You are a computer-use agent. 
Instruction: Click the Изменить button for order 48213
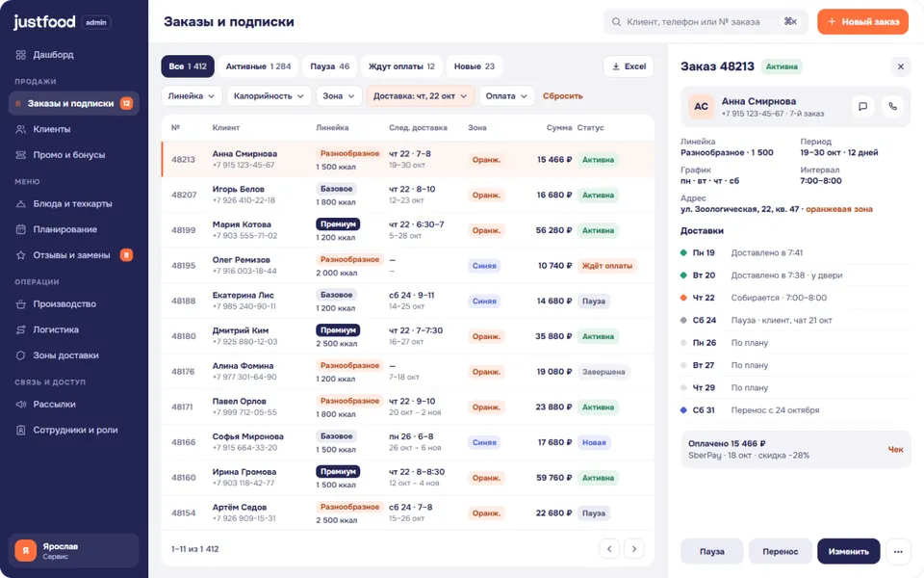tap(849, 551)
